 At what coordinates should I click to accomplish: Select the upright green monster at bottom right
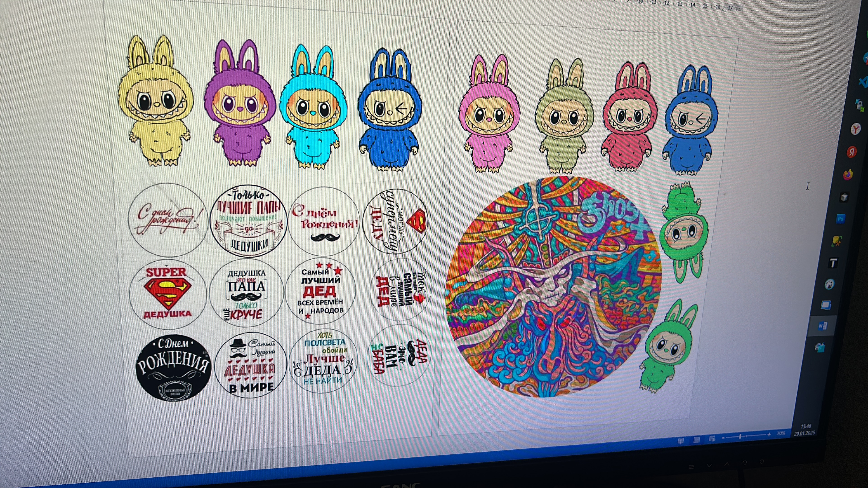pos(667,346)
